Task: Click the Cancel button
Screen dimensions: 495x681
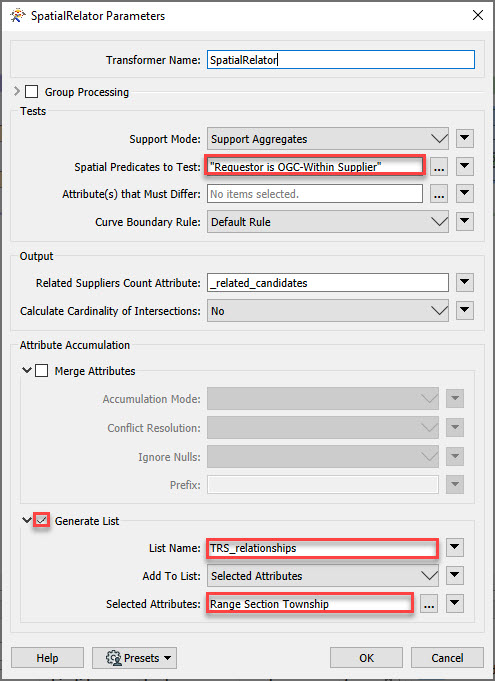Action: 447,658
